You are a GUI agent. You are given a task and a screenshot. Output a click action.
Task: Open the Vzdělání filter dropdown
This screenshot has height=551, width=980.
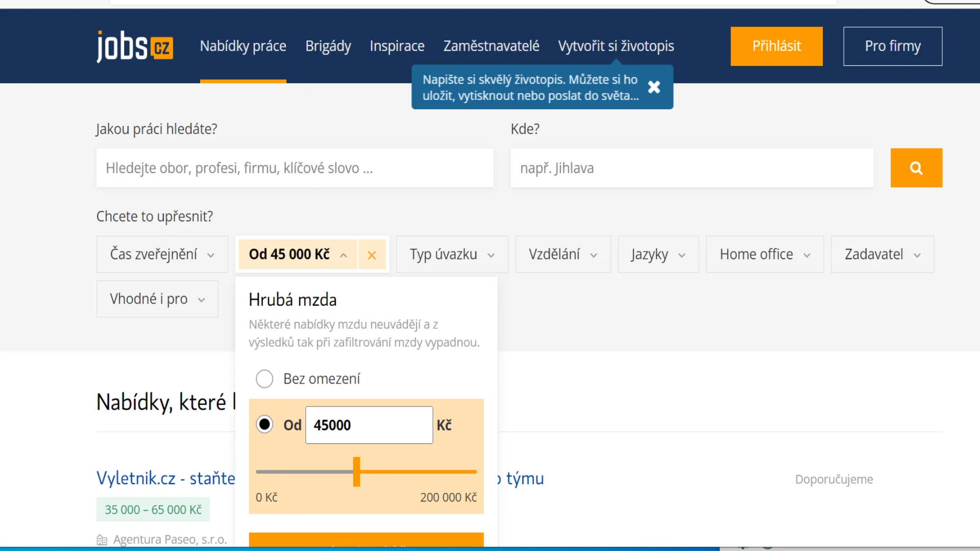tap(563, 254)
